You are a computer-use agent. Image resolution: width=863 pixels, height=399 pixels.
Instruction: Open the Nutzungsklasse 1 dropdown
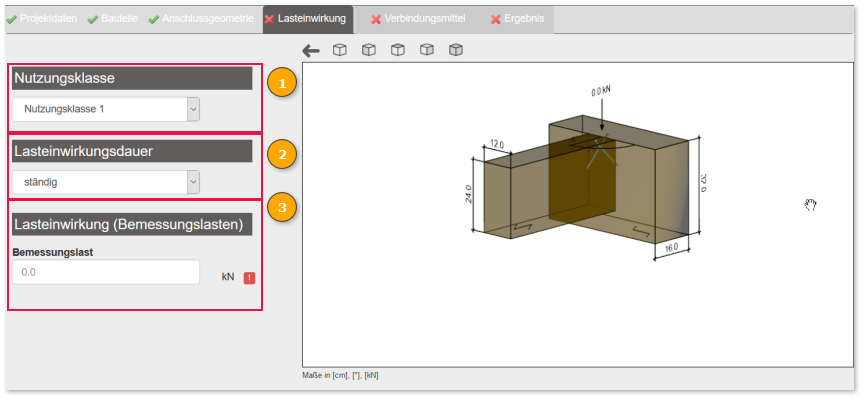pyautogui.click(x=106, y=109)
